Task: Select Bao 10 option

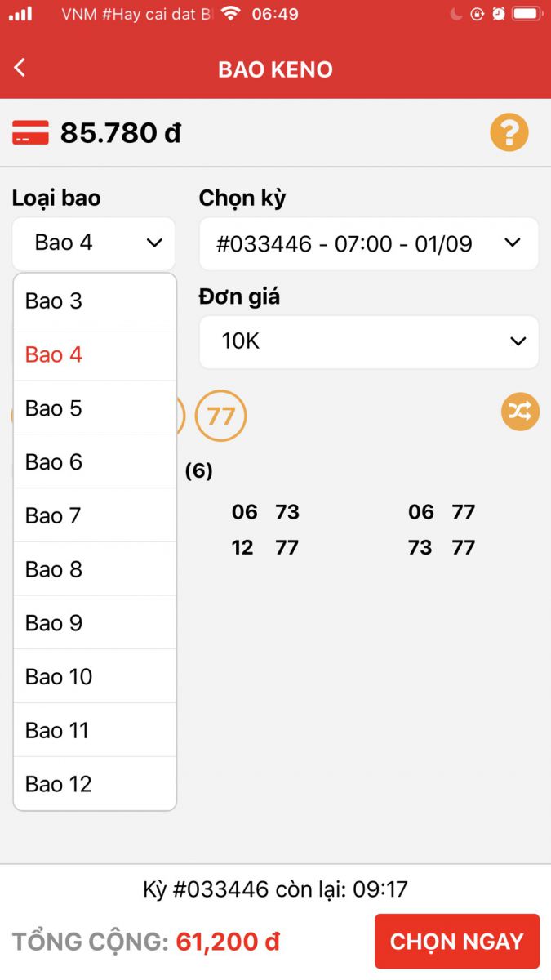Action: click(x=95, y=676)
